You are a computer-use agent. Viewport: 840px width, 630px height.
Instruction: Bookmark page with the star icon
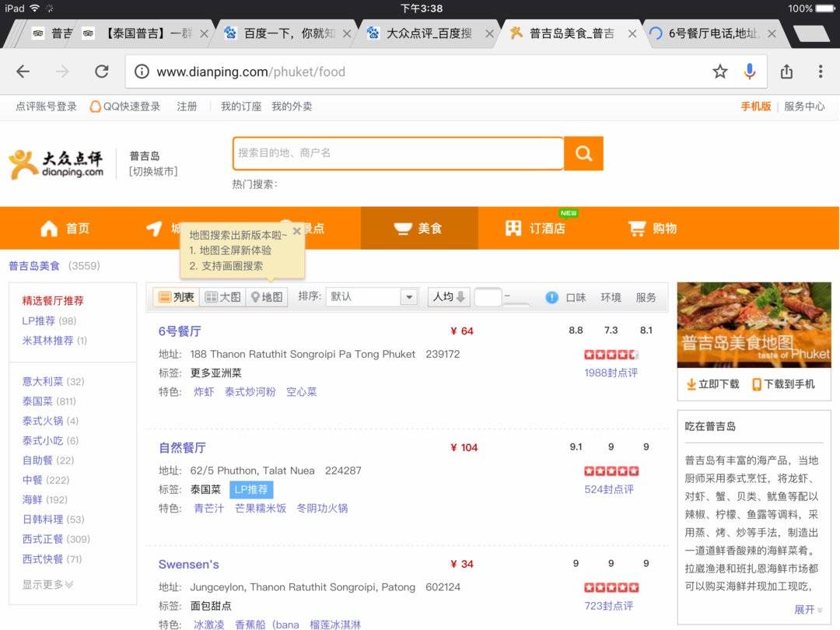(720, 72)
